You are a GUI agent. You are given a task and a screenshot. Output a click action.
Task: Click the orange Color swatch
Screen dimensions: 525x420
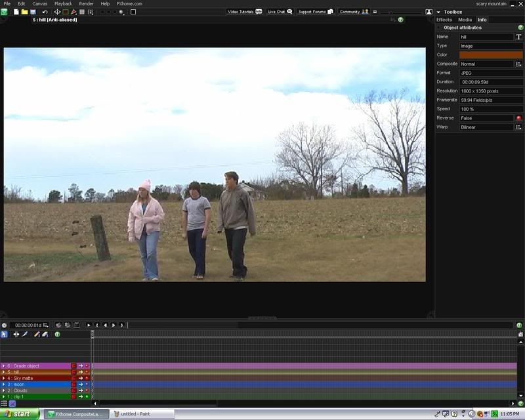[491, 54]
